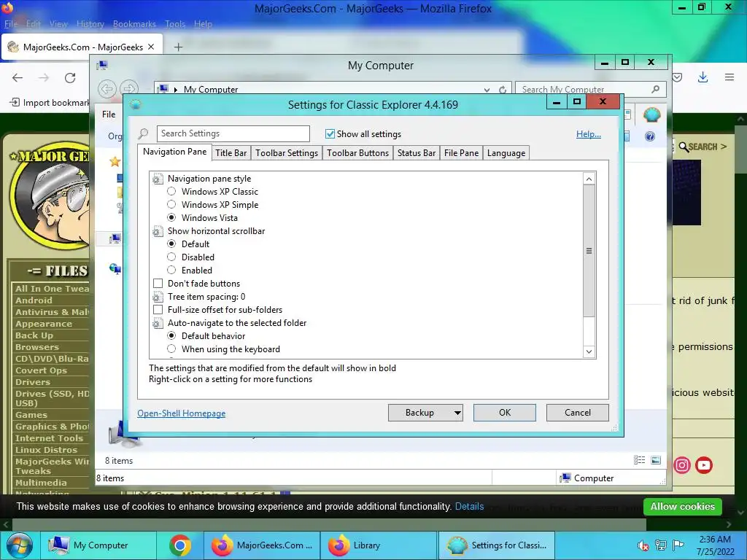Open the Backup button dropdown arrow
The width and height of the screenshot is (747, 560).
coord(457,413)
